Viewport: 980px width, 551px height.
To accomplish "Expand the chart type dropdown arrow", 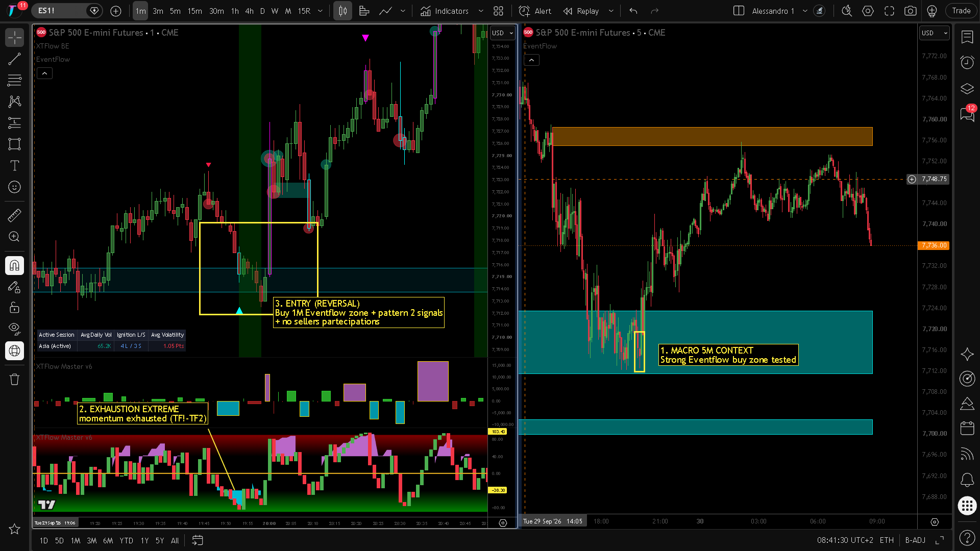I will coord(403,11).
